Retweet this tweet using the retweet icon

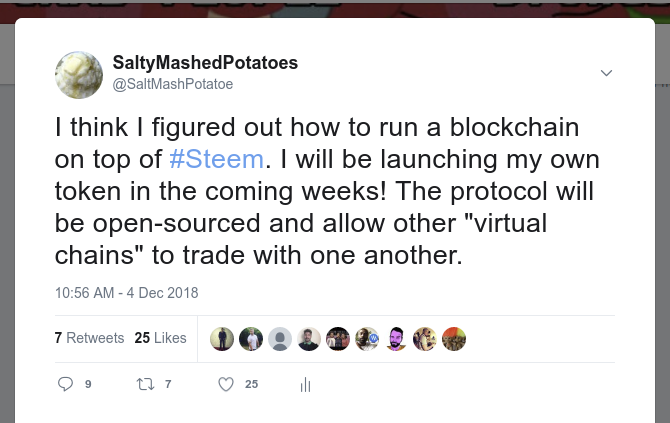pos(146,384)
